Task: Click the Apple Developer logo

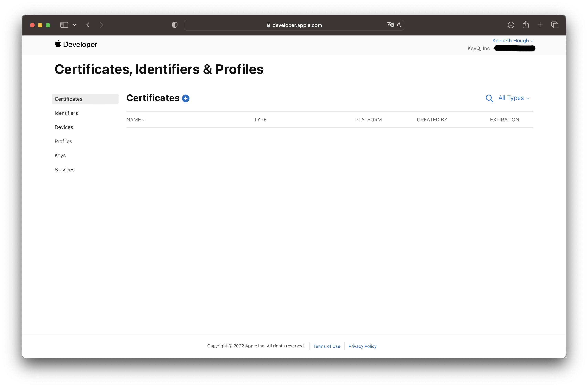Action: 76,44
